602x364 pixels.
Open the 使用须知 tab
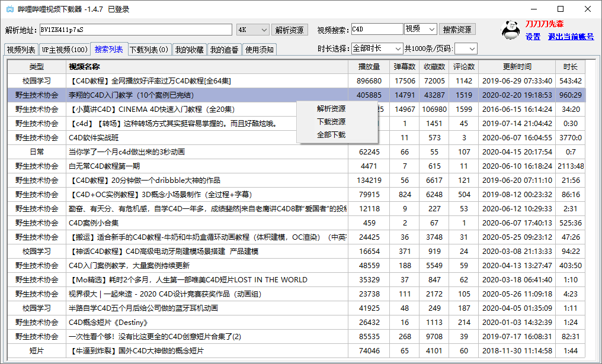259,50
